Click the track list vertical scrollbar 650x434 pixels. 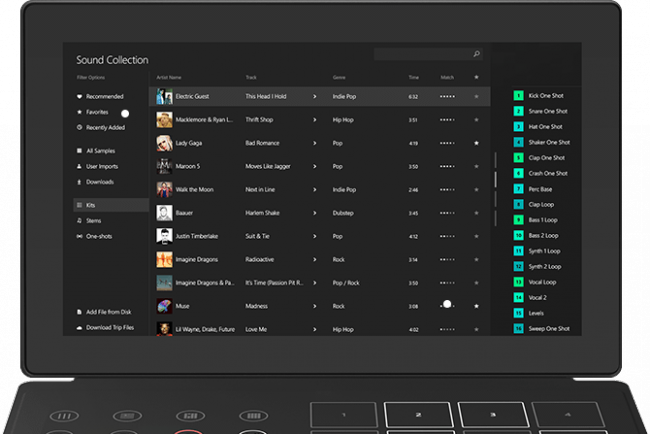point(495,189)
